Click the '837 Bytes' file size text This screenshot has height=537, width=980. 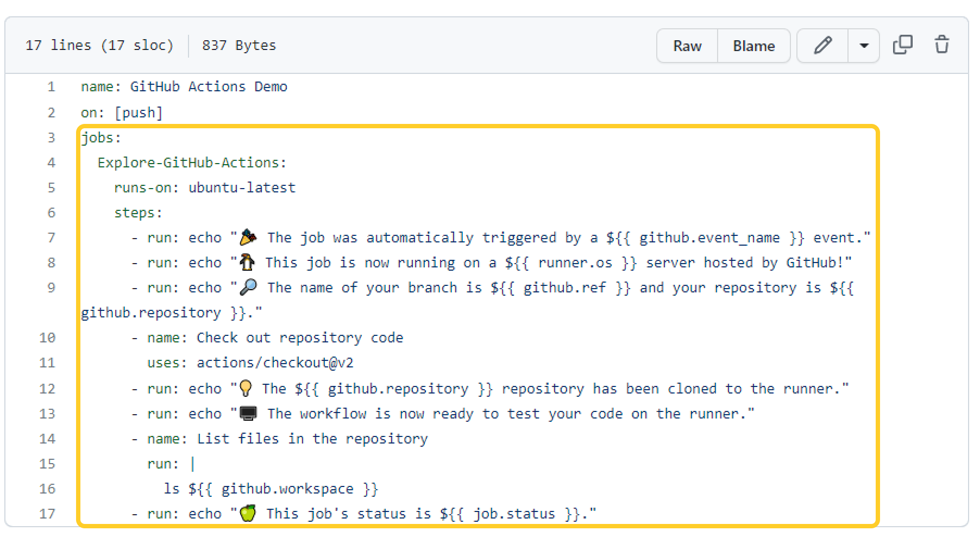(x=239, y=45)
